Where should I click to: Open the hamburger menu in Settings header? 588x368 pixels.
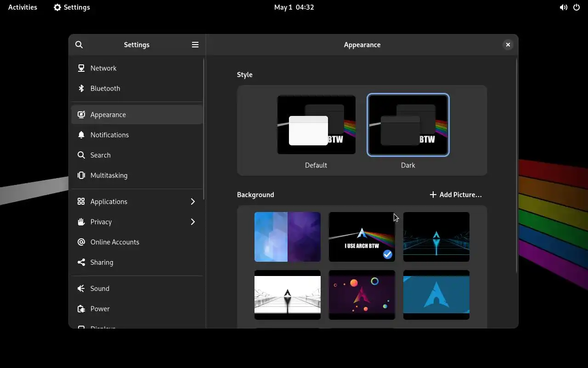[195, 45]
